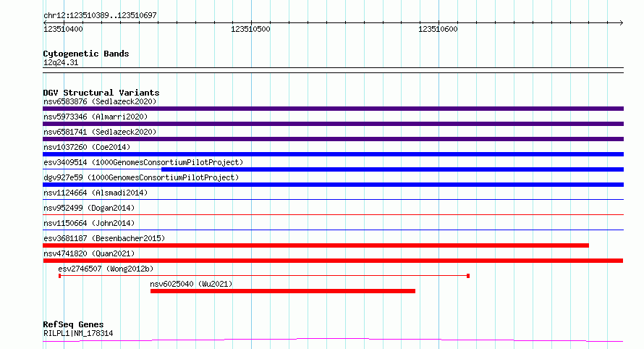Open the nsv4741820 (Quan2021) label

click(x=89, y=253)
